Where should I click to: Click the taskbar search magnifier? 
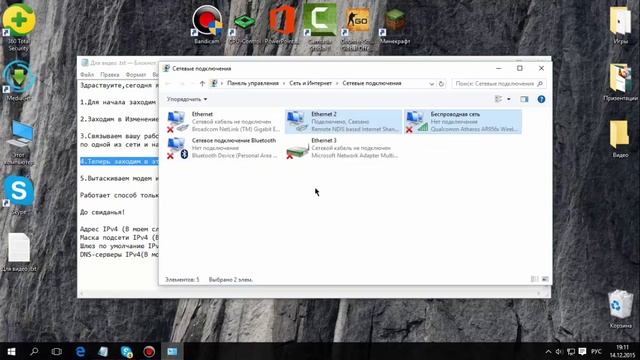34,351
